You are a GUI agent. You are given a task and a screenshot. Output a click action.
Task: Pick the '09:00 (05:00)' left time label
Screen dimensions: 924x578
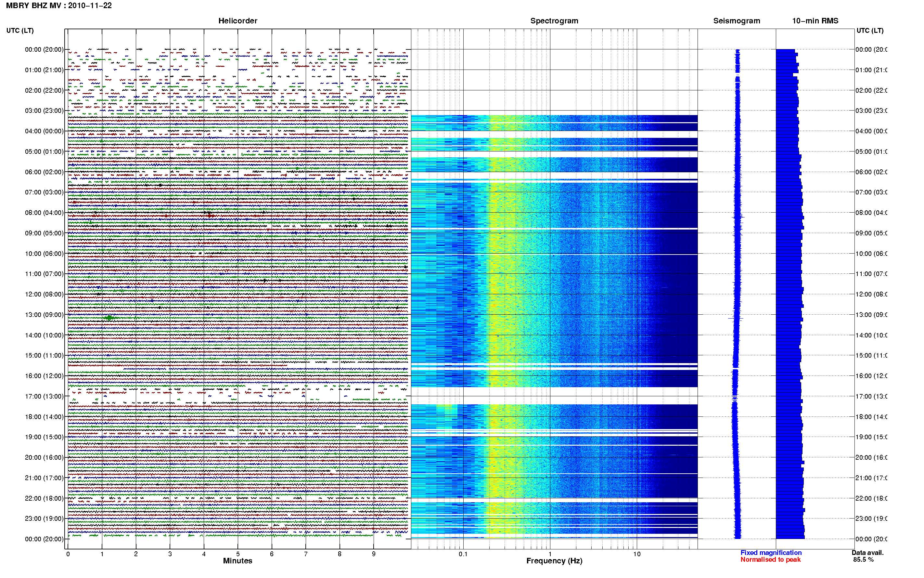coord(44,233)
